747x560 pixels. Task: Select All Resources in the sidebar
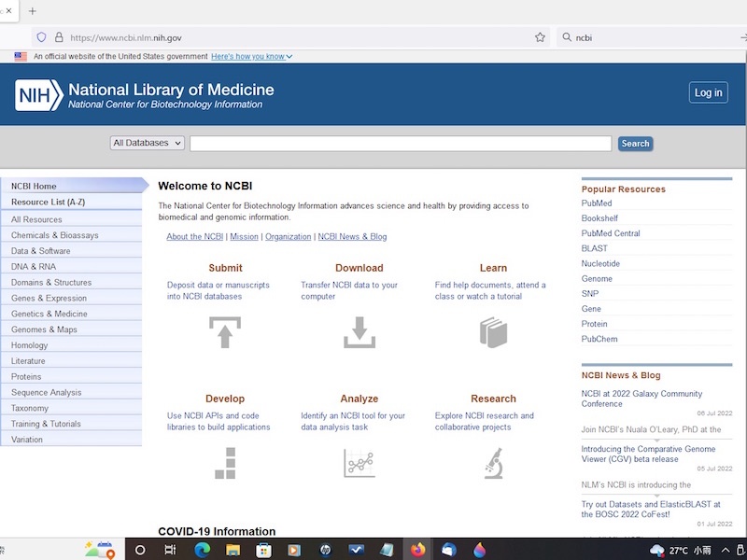point(72,219)
